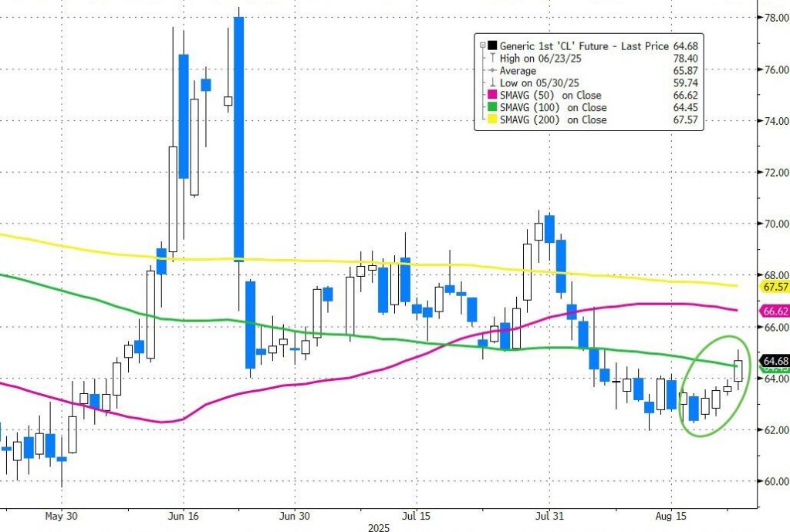Click the tall blue candle near 78.00 high
790x532 pixels.
tap(239, 139)
